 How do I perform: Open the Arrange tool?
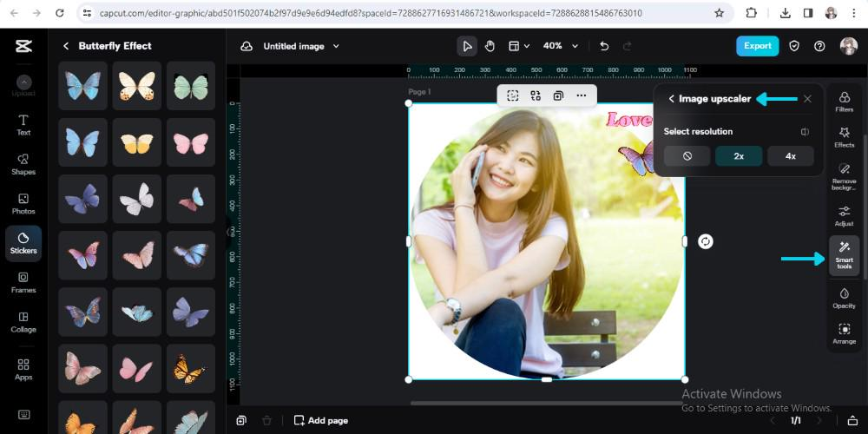coord(845,334)
